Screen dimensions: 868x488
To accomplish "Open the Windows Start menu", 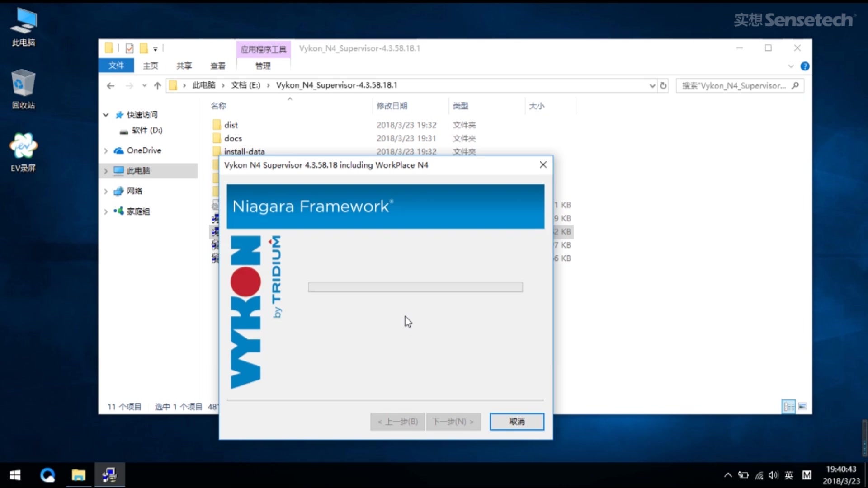I will coord(15,475).
